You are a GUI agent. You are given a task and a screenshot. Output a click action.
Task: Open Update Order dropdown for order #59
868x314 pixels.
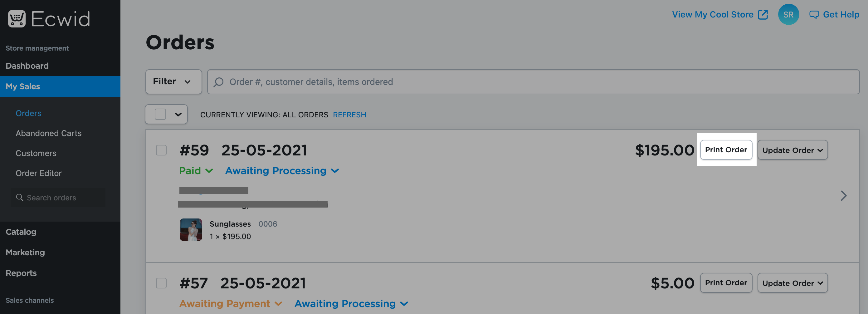[x=792, y=150]
